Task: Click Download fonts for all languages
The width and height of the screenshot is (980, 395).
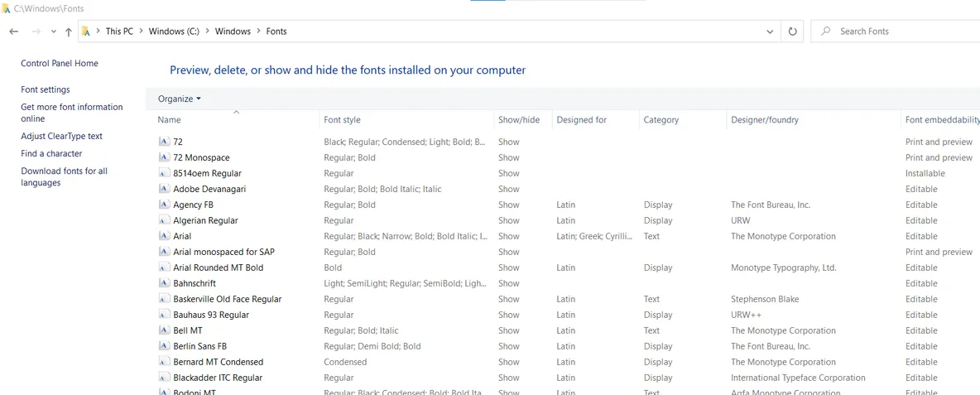Action: [65, 177]
